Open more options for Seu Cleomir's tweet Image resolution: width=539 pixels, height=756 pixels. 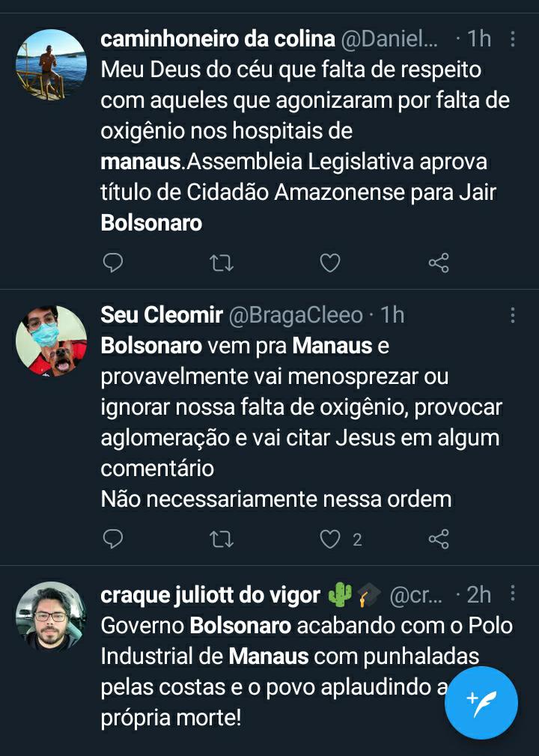tap(513, 315)
